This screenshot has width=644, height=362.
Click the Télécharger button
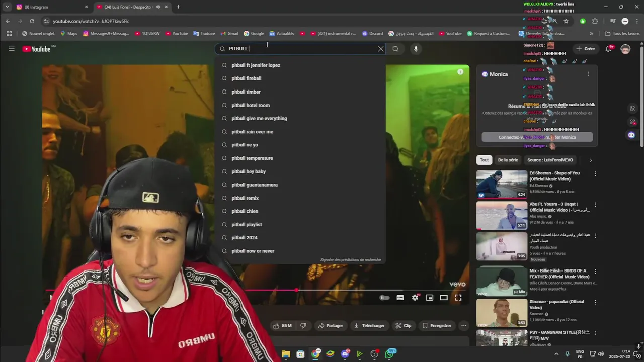[369, 326]
